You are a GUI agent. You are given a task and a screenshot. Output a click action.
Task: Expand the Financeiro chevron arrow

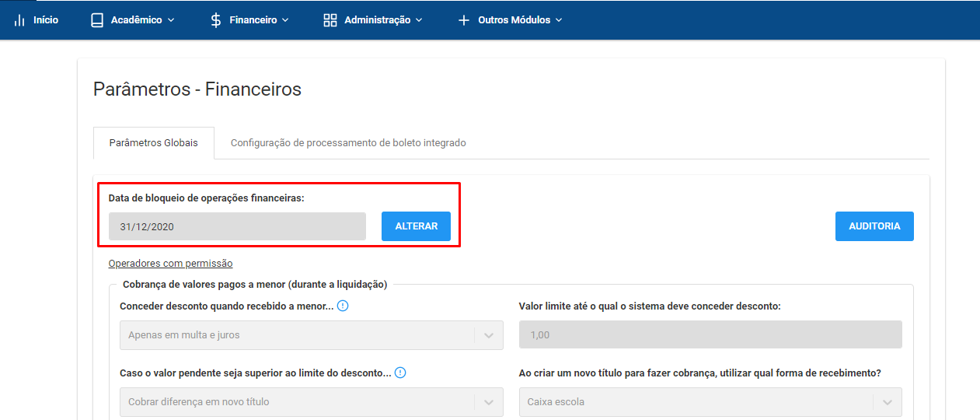pos(285,20)
